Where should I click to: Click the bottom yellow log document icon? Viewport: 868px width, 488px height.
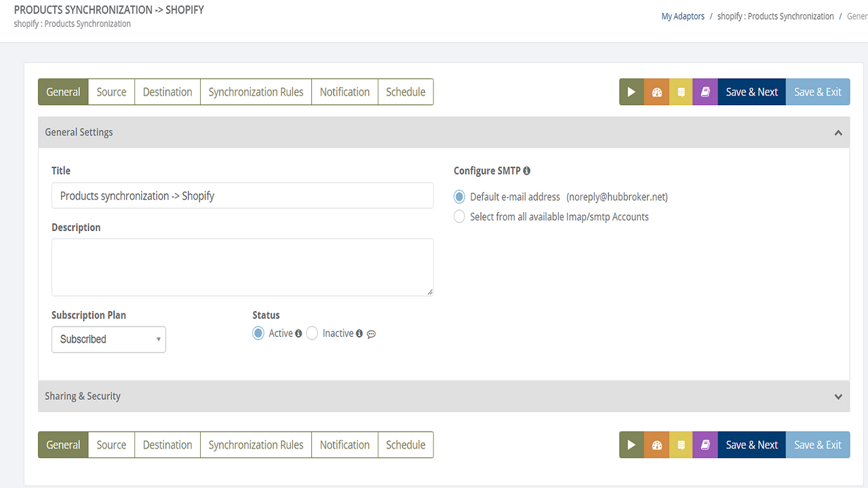[681, 445]
